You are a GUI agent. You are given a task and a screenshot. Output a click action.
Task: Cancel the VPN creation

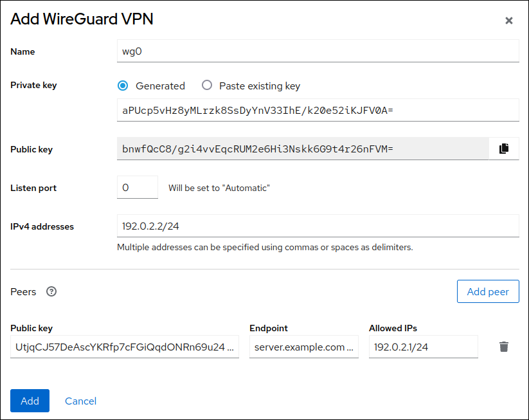click(x=80, y=401)
